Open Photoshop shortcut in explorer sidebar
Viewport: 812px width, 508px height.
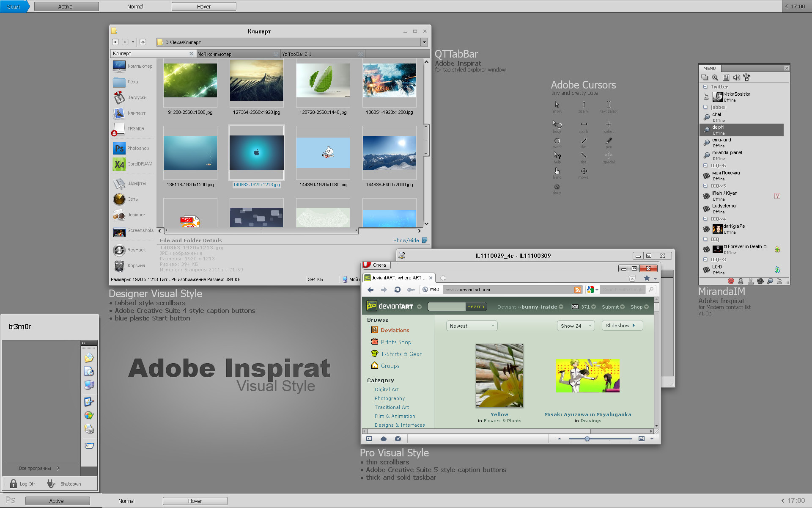[132, 148]
